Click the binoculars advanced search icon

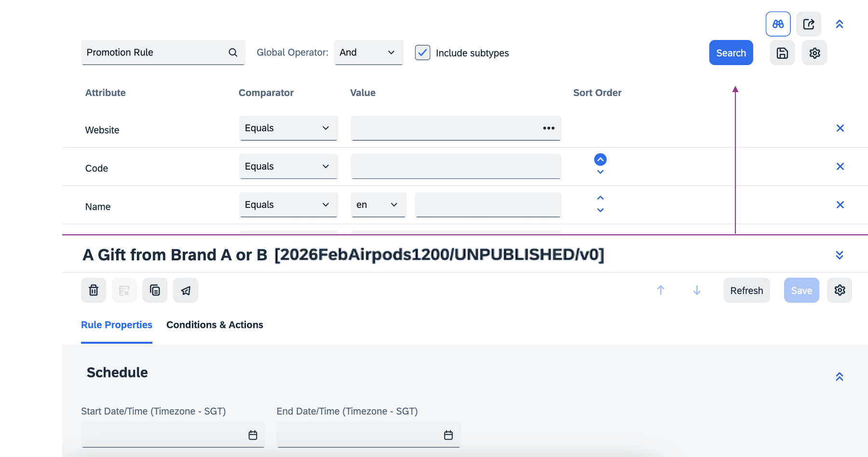(778, 24)
